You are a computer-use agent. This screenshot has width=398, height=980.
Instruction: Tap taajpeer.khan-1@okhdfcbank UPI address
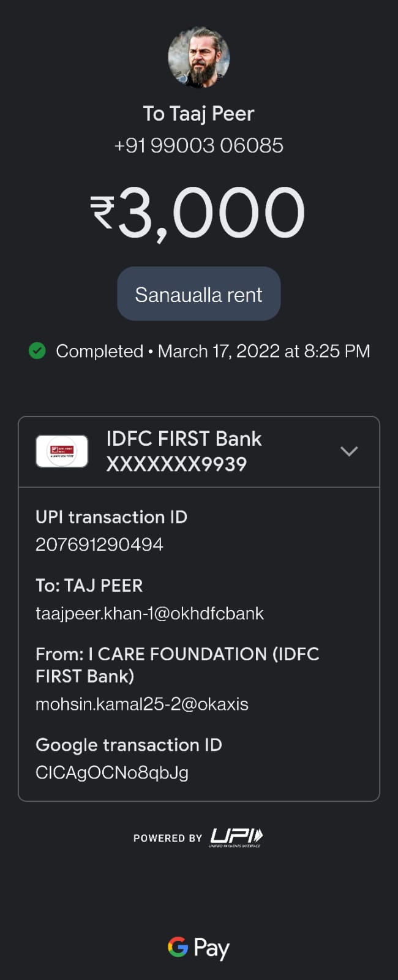pyautogui.click(x=149, y=614)
